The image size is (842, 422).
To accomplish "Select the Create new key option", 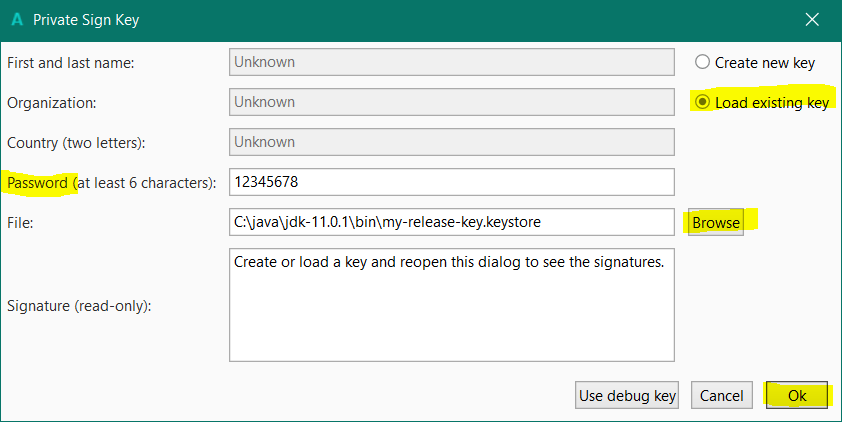I will tap(703, 62).
